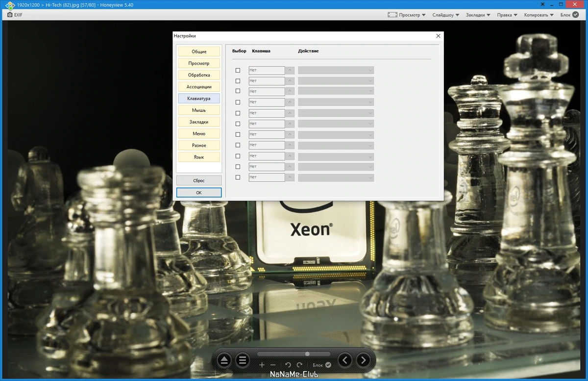The height and width of the screenshot is (381, 588).
Task: Rotate image clockwise
Action: click(x=299, y=365)
